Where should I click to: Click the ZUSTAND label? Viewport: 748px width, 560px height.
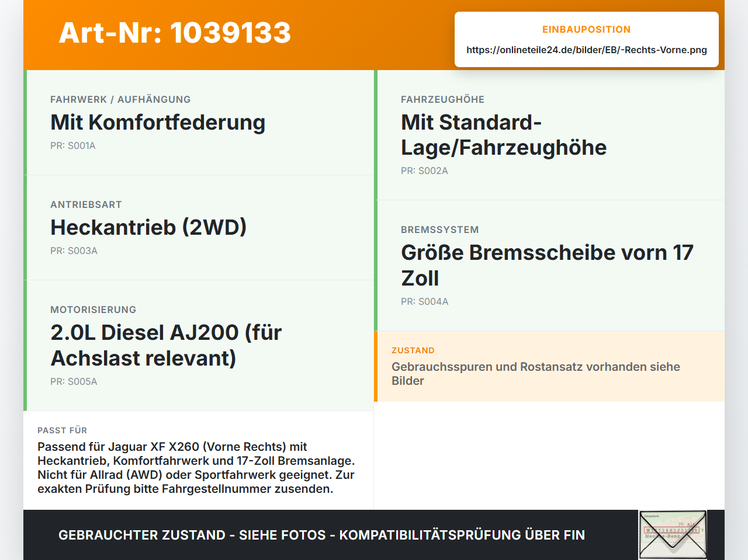413,350
